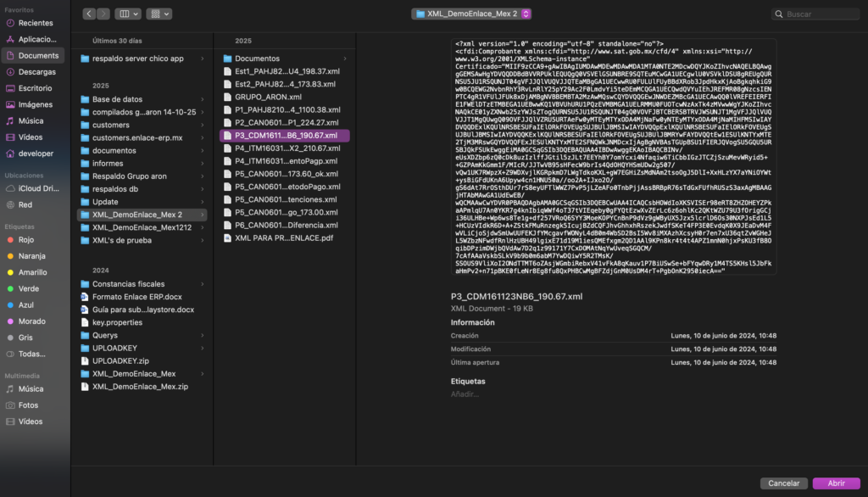Filter by the Naranja tag
The height and width of the screenshot is (497, 868).
pos(33,256)
